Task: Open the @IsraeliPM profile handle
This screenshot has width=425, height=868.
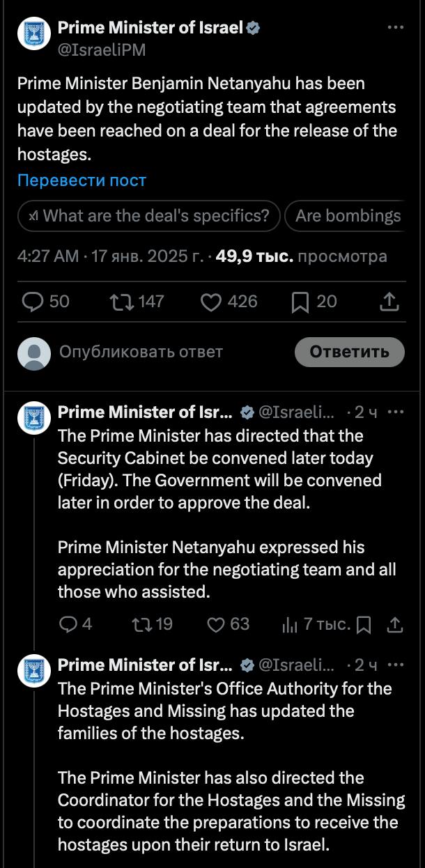Action: (x=101, y=50)
